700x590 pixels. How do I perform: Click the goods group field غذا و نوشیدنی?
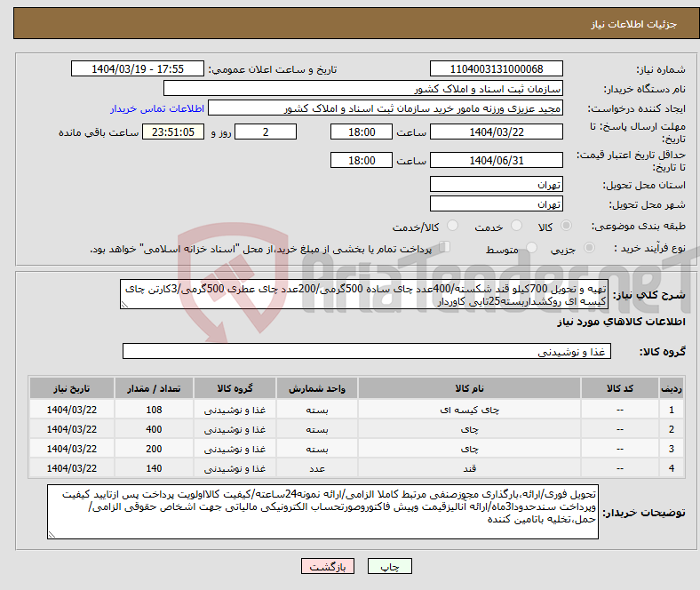367,351
